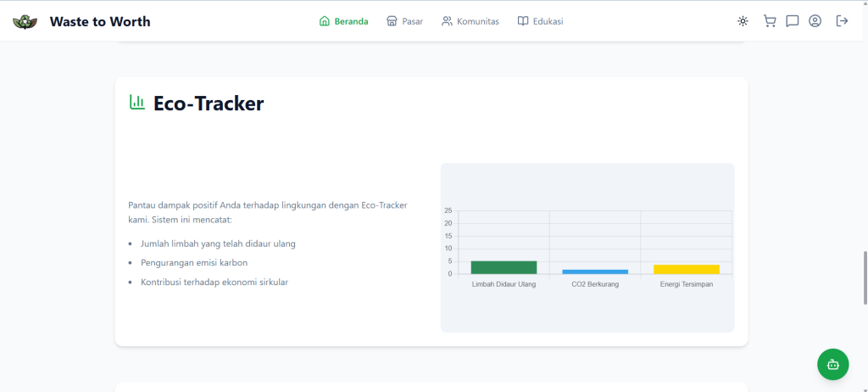Open the user profile icon

click(815, 21)
